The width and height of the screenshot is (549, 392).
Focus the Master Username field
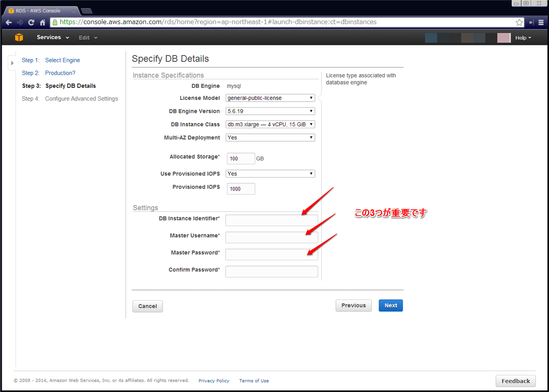(x=272, y=237)
